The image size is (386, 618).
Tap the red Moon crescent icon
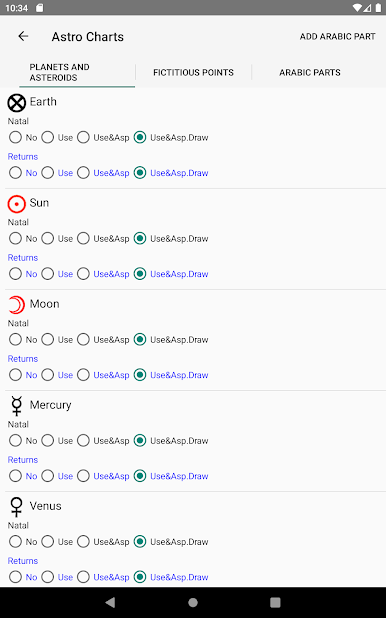(x=17, y=305)
